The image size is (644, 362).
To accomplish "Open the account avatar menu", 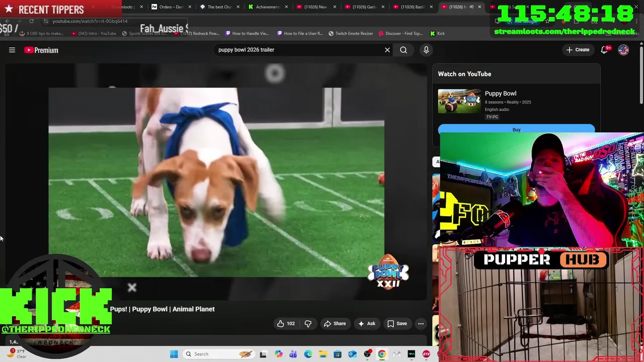I will [623, 50].
